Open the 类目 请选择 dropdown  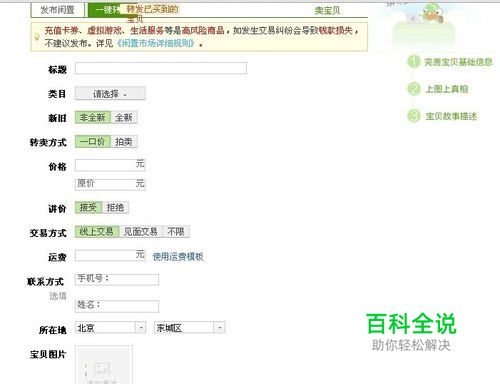click(x=110, y=93)
